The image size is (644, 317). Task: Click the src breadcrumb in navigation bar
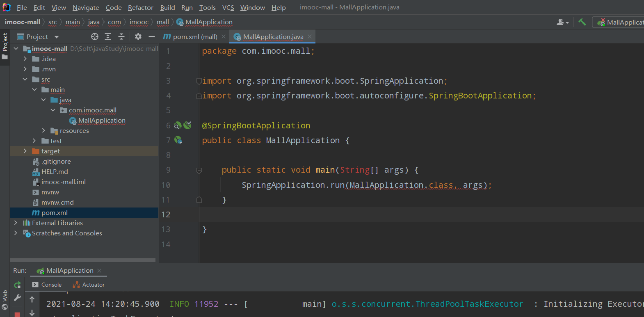53,22
